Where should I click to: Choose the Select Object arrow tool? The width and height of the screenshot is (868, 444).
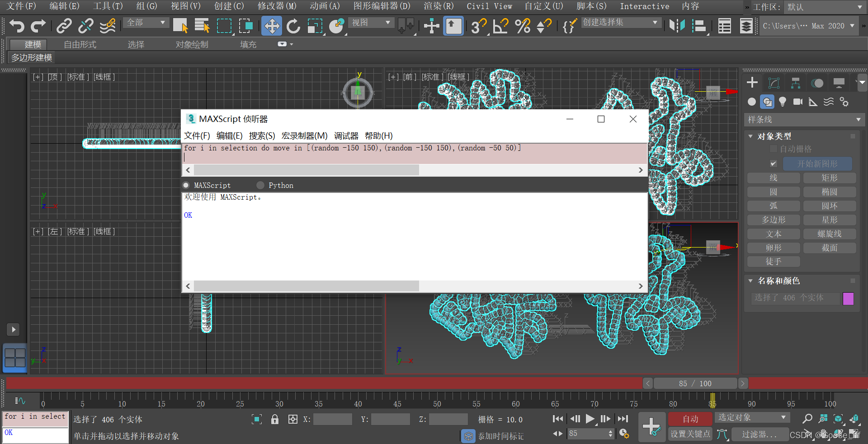click(180, 26)
